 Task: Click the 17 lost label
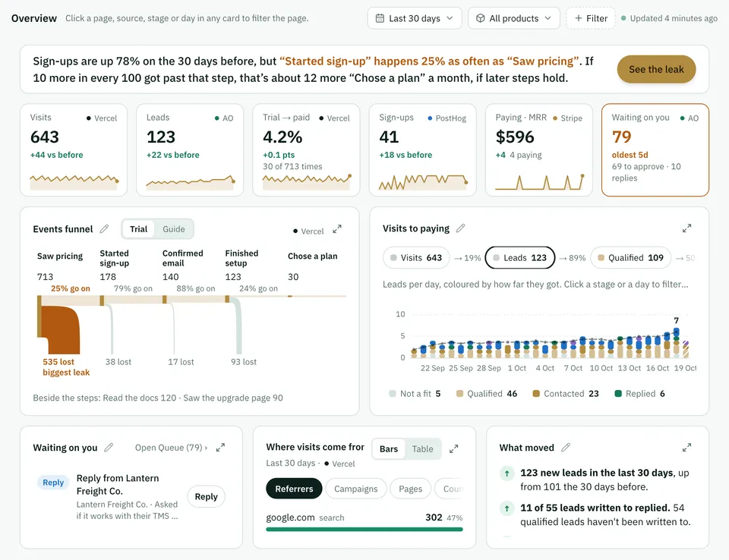click(181, 361)
